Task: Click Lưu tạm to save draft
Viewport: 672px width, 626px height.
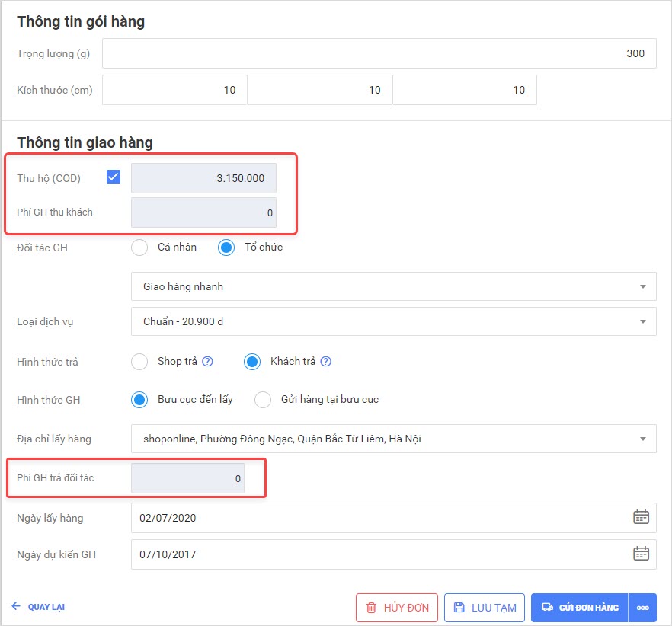Action: point(484,608)
